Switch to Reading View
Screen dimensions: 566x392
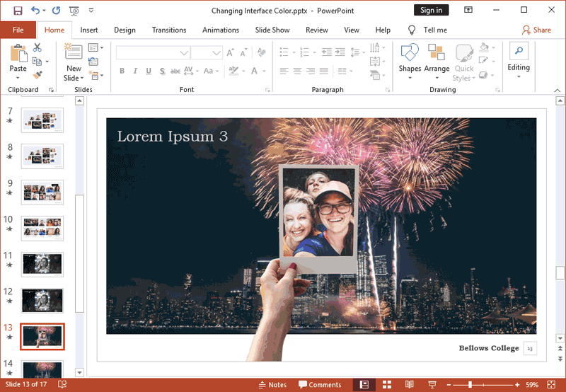click(409, 385)
